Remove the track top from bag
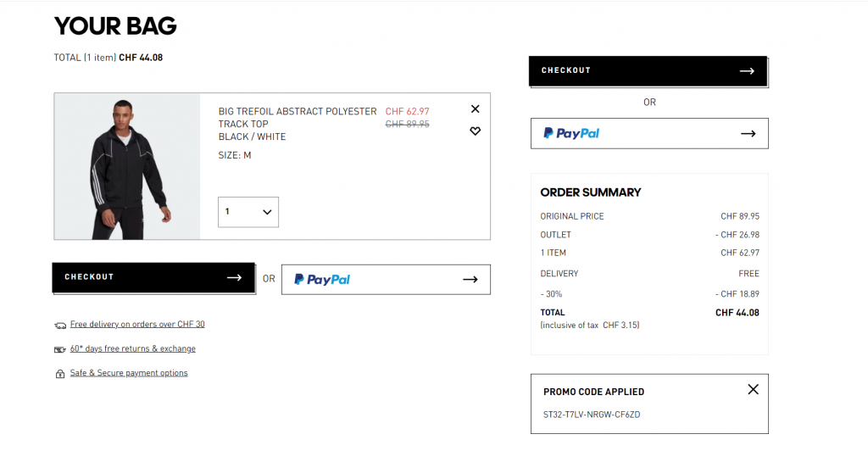 coord(475,109)
